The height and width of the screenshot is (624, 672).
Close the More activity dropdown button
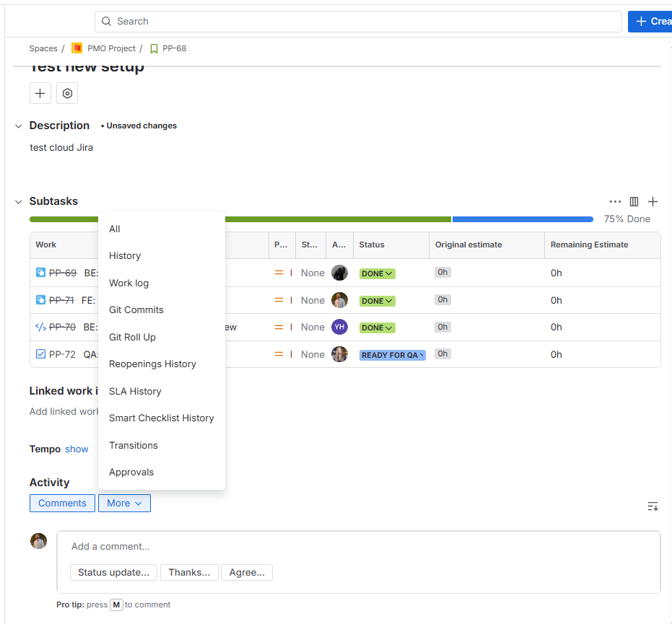tap(124, 504)
